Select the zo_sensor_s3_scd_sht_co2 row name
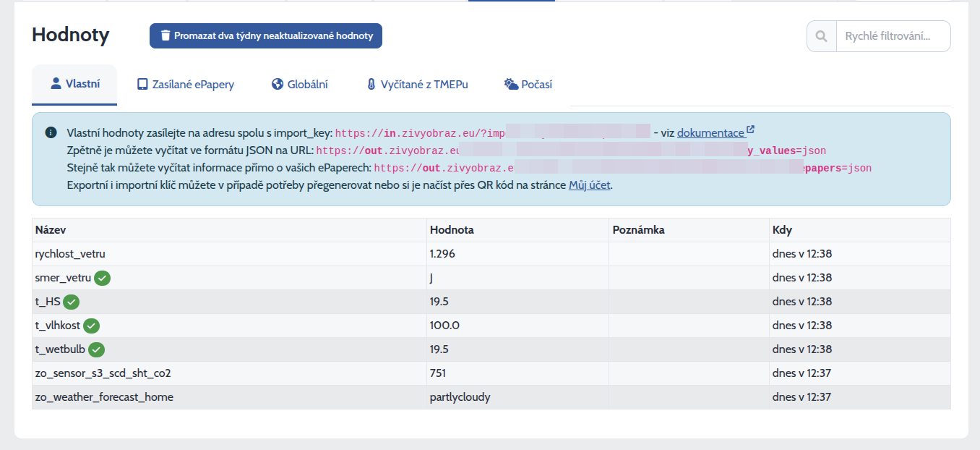 (103, 373)
